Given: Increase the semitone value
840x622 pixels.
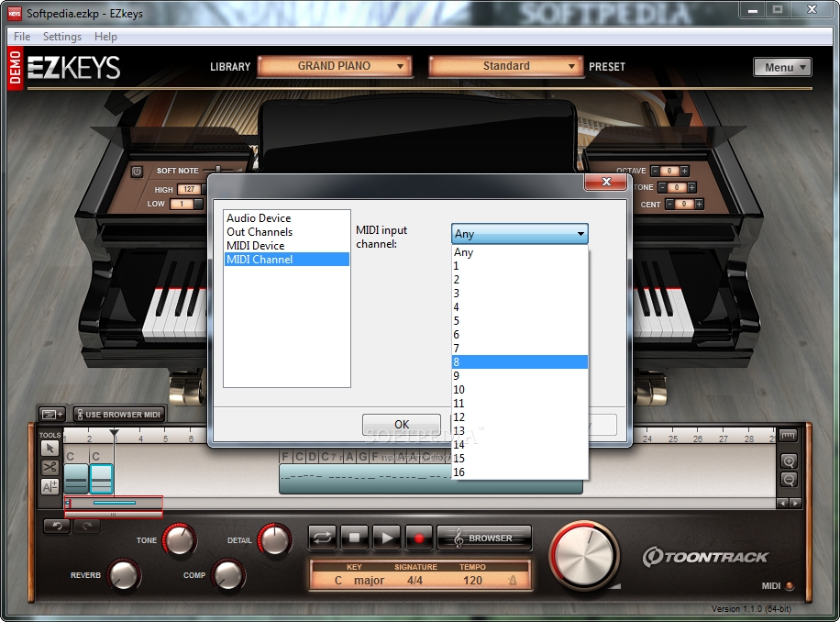Looking at the screenshot, I should click(x=691, y=187).
